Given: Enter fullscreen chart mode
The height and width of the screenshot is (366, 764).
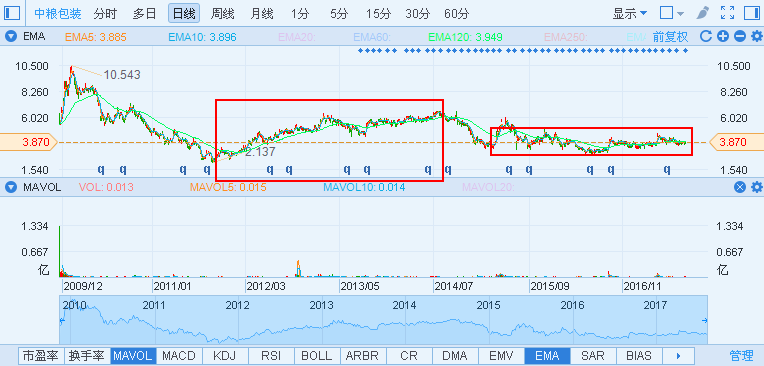Looking at the screenshot, I should click(727, 13).
